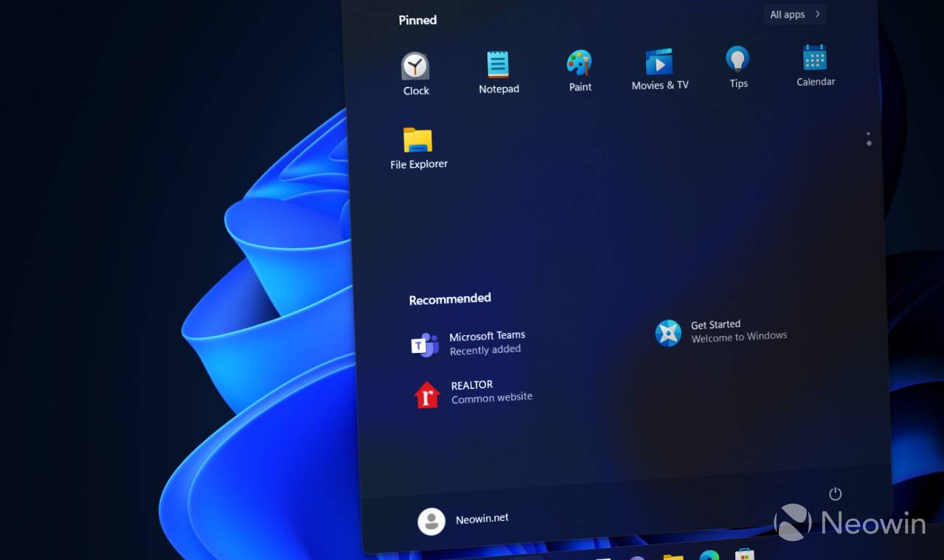The image size is (944, 560).
Task: Open Microsoft Store from the taskbar
Action: 743,555
